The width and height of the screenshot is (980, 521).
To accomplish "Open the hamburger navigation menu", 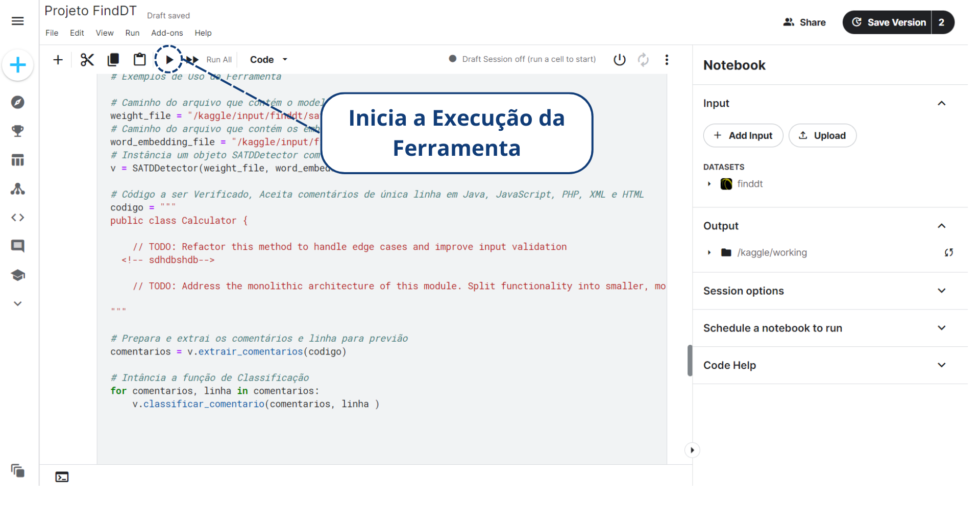I will tap(18, 21).
